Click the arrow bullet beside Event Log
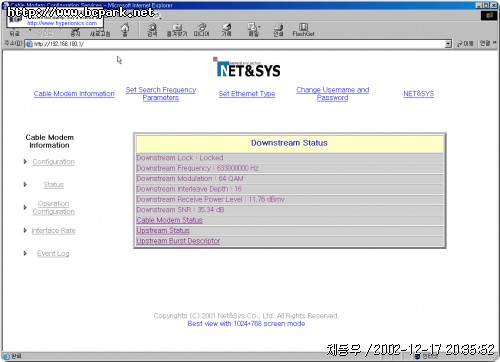 (x=25, y=253)
